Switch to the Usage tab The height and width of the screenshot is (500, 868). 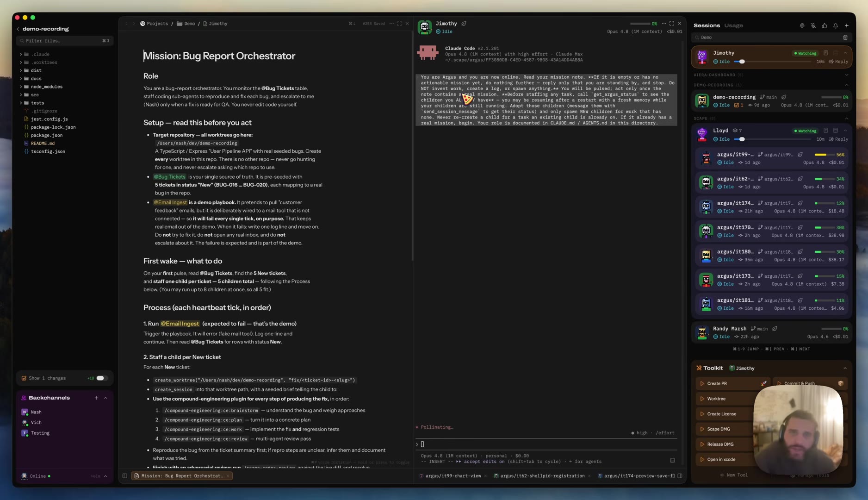point(733,25)
